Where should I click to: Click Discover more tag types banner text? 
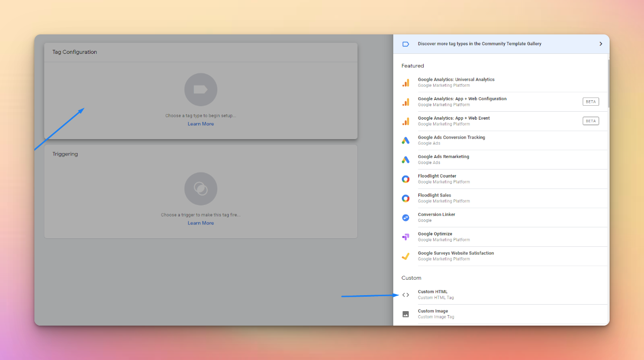coord(480,44)
